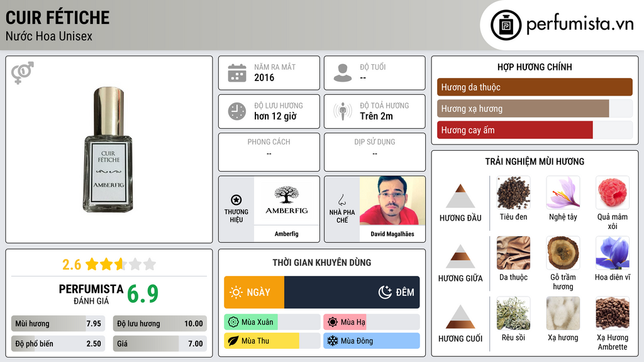Click the middle notes pyramid icon
Screen dimensions: 644x362
[x=460, y=256]
